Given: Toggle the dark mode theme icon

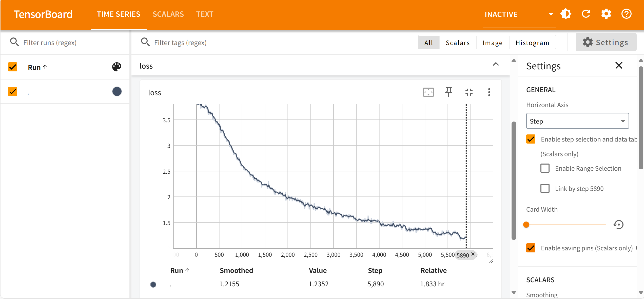Looking at the screenshot, I should pos(566,14).
